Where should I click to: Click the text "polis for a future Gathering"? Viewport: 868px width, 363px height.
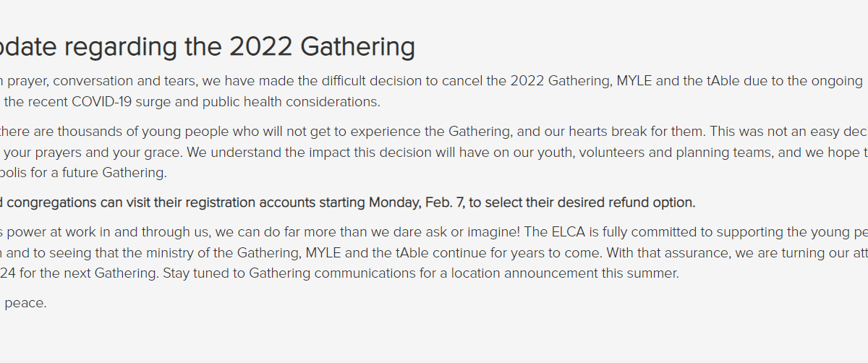(x=84, y=173)
